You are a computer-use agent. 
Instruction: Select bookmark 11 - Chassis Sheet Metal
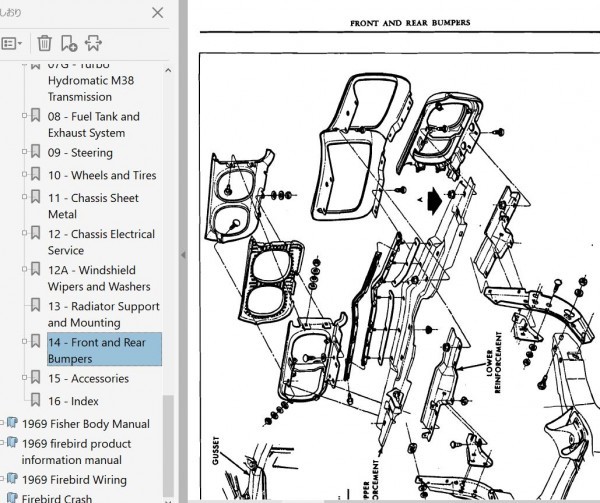(93, 206)
